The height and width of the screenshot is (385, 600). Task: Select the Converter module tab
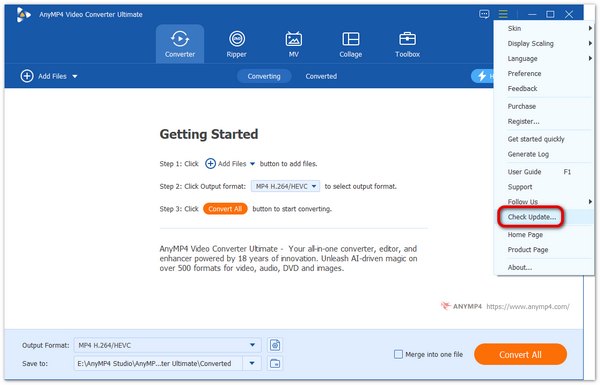click(180, 44)
